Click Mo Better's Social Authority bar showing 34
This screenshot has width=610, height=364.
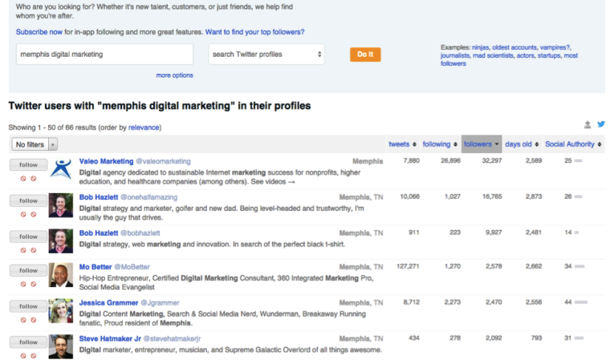point(579,266)
